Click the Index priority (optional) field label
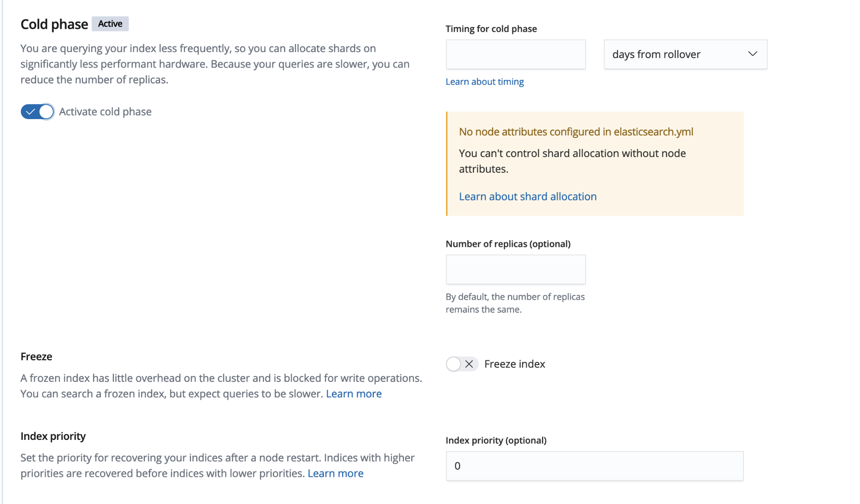This screenshot has width=860, height=504. click(496, 440)
